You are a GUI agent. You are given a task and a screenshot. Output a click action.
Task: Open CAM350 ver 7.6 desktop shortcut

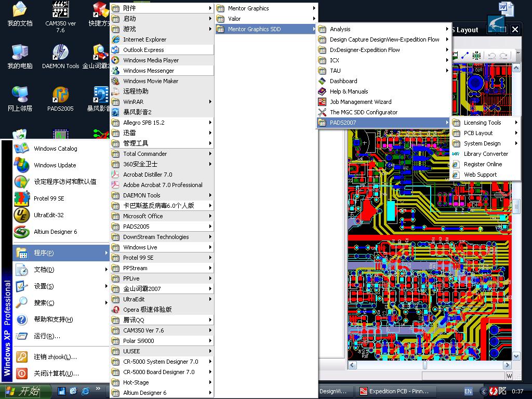point(60,17)
